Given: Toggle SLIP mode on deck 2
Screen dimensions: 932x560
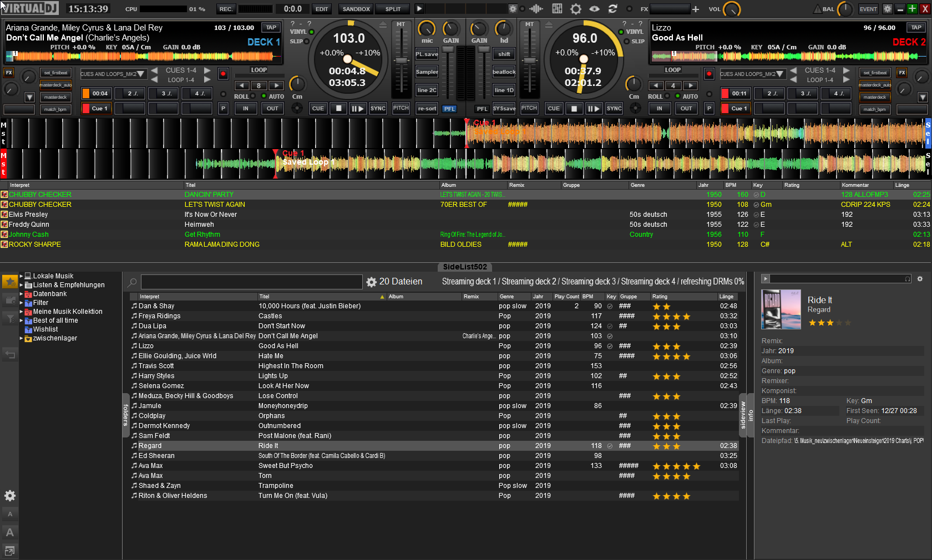Looking at the screenshot, I should click(x=626, y=41).
